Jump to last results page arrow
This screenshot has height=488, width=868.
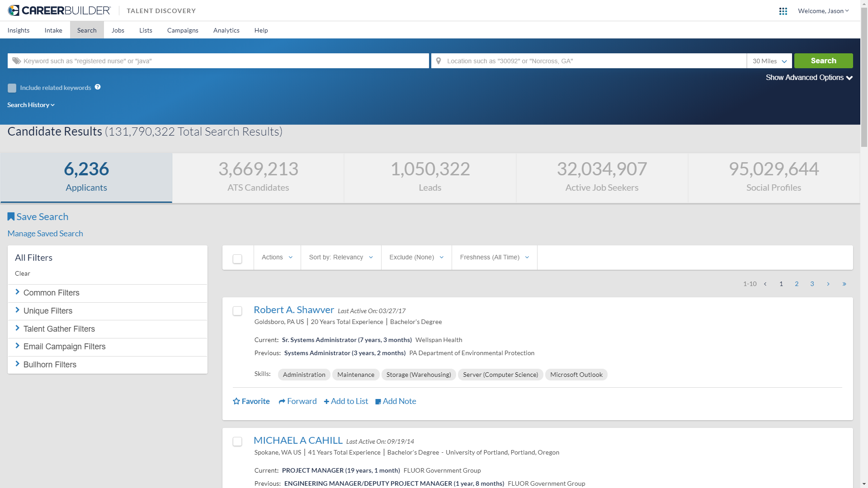844,284
